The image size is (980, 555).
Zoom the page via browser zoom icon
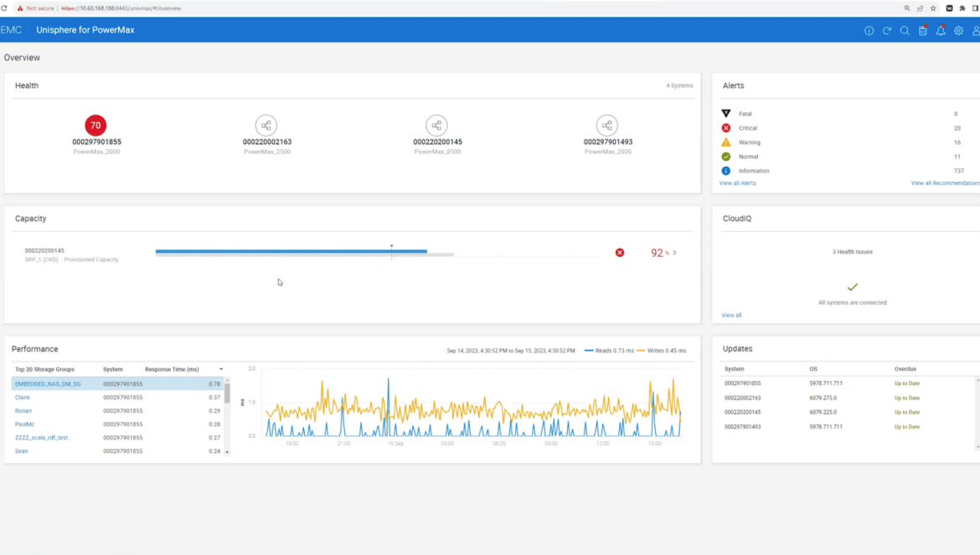(907, 8)
